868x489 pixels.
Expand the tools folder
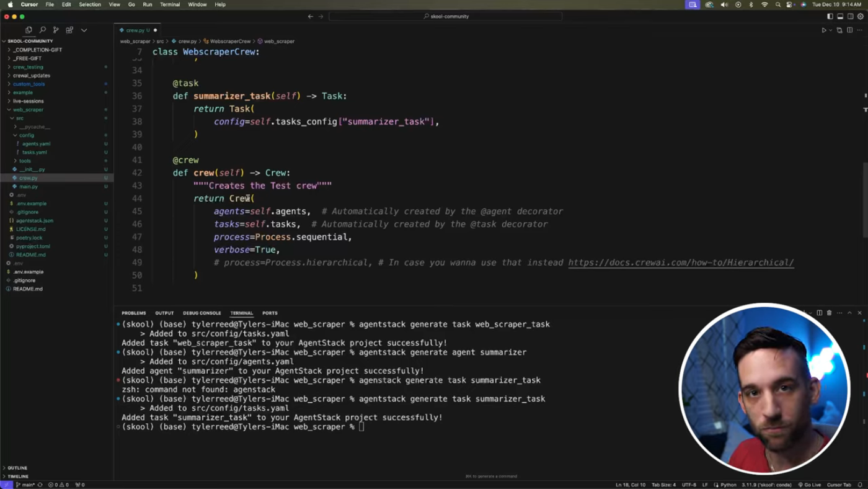coord(25,161)
